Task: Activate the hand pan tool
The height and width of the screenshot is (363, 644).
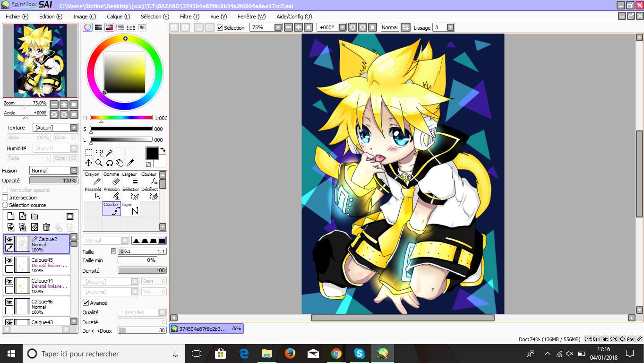Action: coord(120,163)
